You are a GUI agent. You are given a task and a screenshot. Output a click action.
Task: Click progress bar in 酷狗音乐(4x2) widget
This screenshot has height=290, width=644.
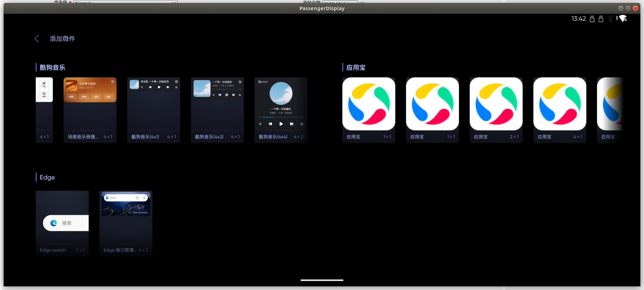[x=227, y=89]
